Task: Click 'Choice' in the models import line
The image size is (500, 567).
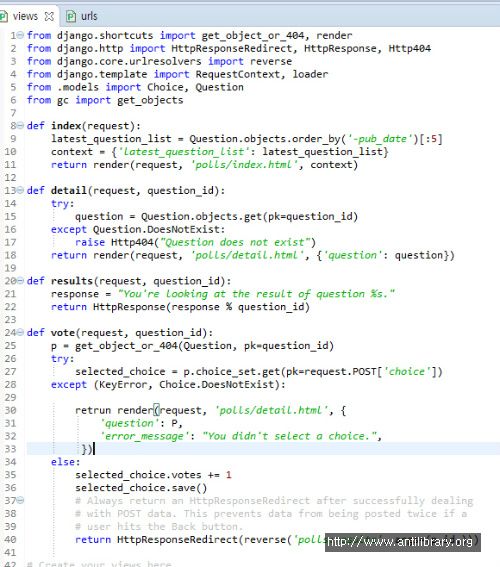Action: [x=165, y=88]
